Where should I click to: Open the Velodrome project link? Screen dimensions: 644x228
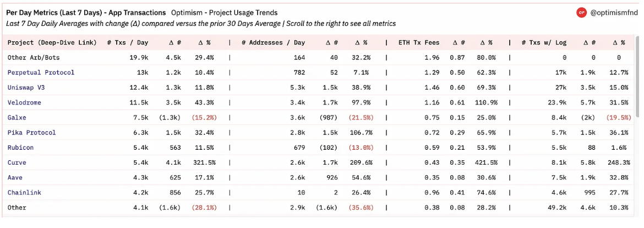(24, 102)
